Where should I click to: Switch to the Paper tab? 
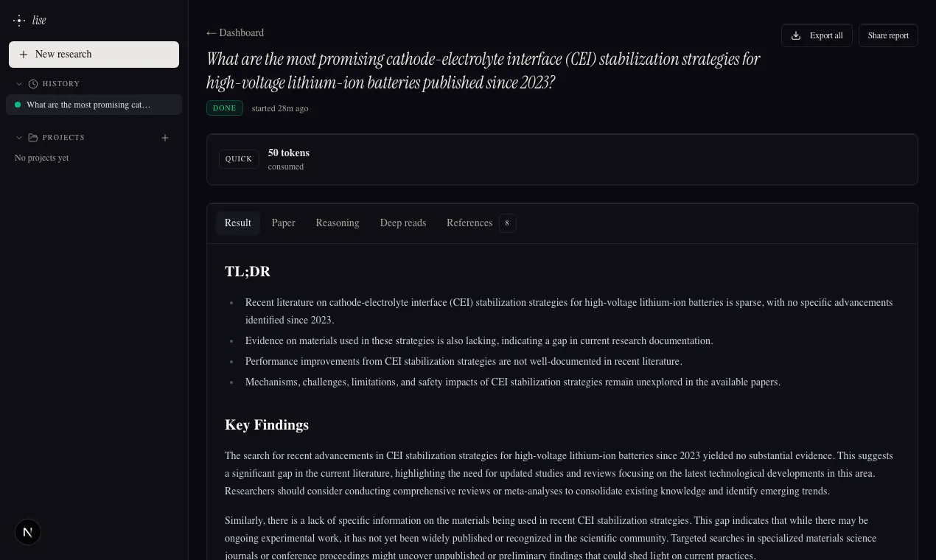pyautogui.click(x=283, y=223)
